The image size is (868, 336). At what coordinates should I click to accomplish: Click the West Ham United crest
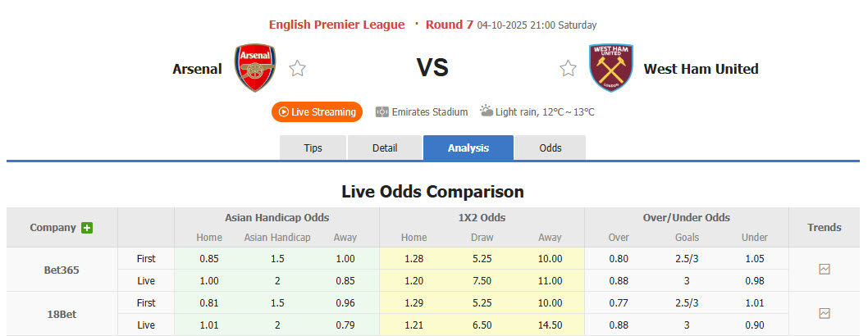pos(611,68)
